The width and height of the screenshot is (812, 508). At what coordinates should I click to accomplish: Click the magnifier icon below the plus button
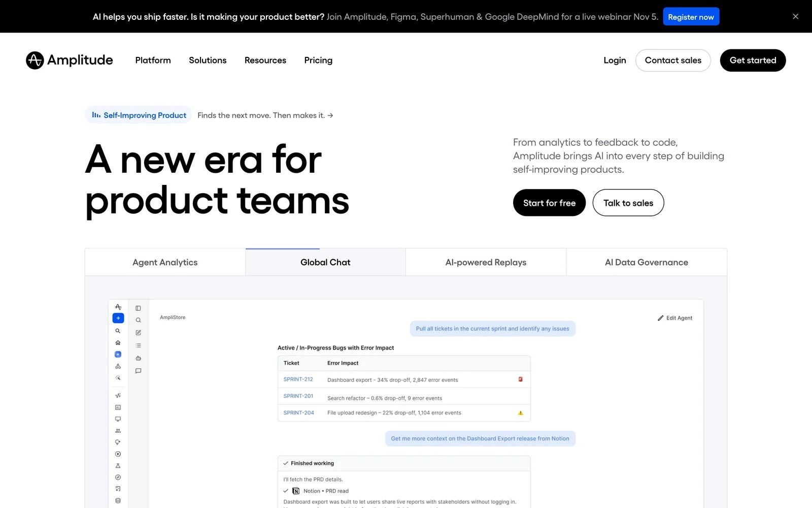(x=118, y=331)
